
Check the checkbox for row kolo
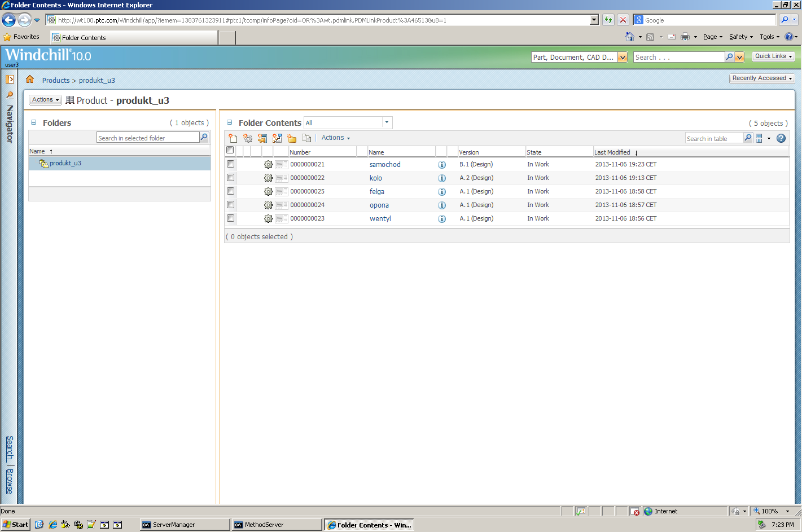point(230,178)
